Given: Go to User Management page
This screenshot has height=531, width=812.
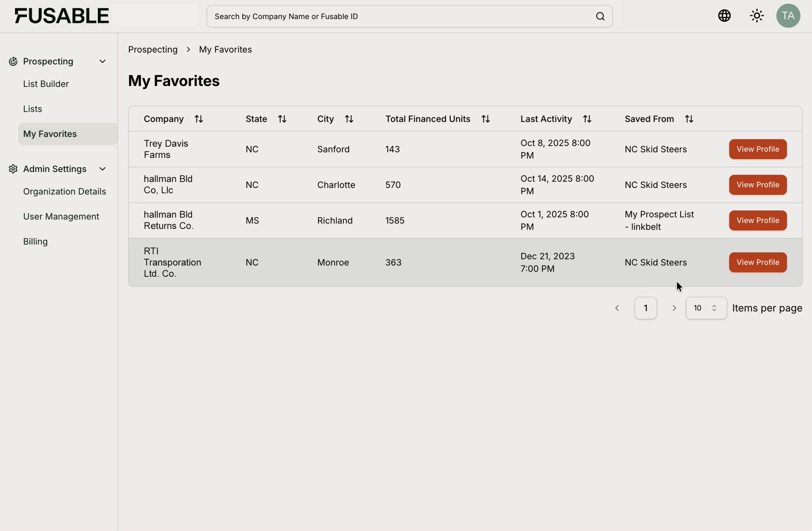Looking at the screenshot, I should pyautogui.click(x=61, y=216).
